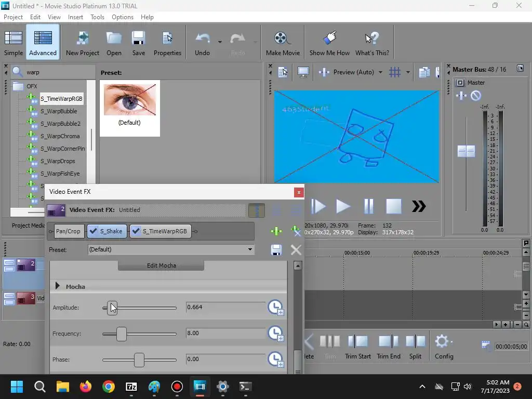Toggle preview grid overlay

click(395, 72)
